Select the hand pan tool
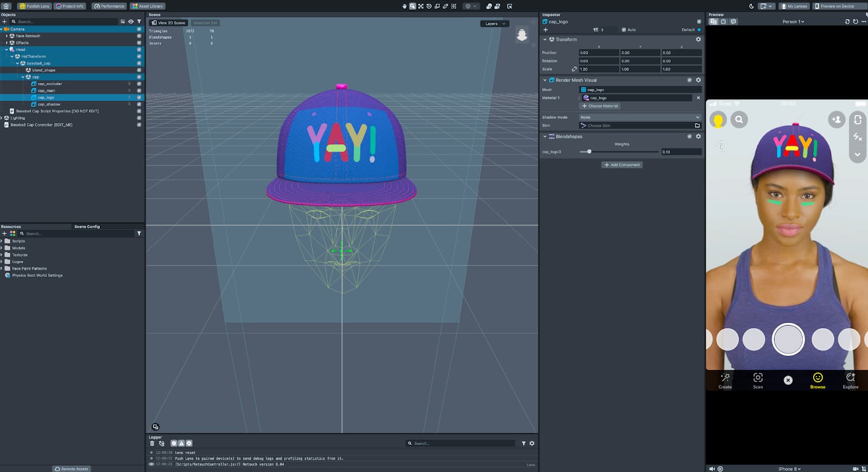Screen dimensions: 868x472 pyautogui.click(x=404, y=6)
